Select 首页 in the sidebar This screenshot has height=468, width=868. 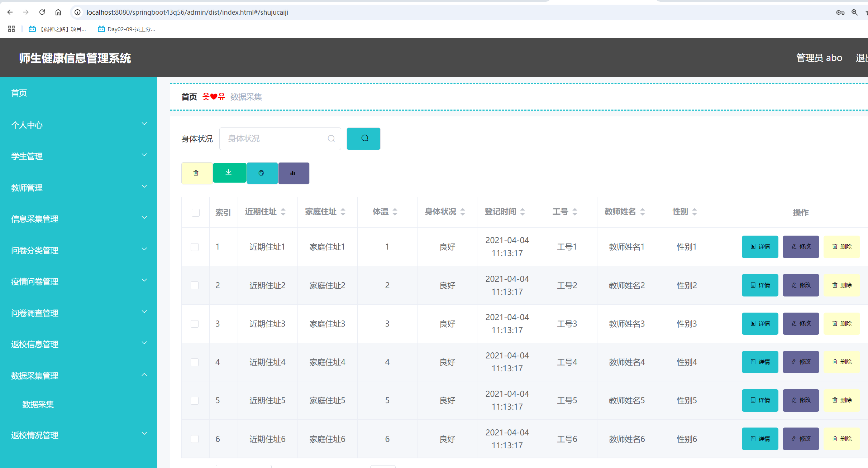[19, 93]
